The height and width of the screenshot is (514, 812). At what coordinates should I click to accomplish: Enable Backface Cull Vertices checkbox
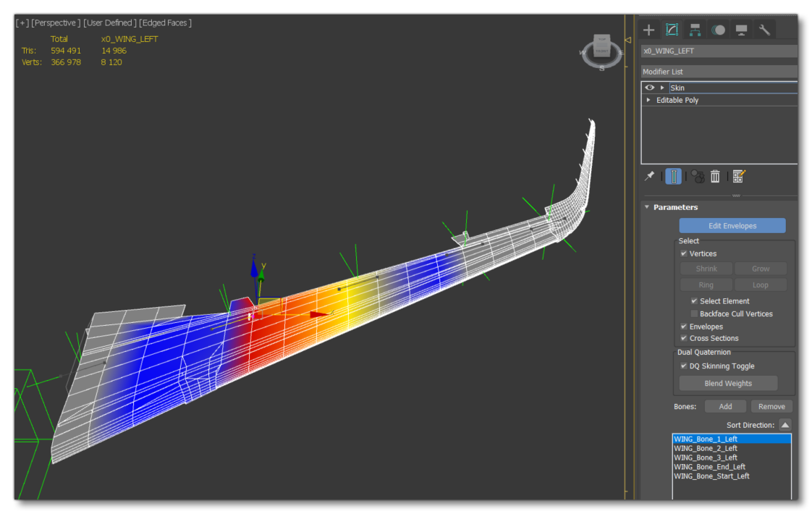pyautogui.click(x=694, y=314)
